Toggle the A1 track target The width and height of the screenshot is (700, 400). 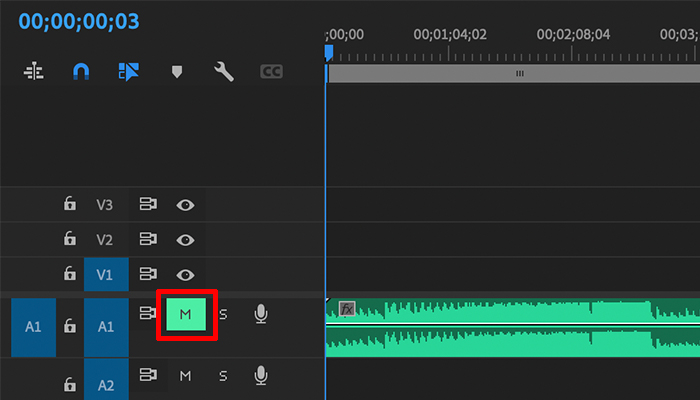106,327
